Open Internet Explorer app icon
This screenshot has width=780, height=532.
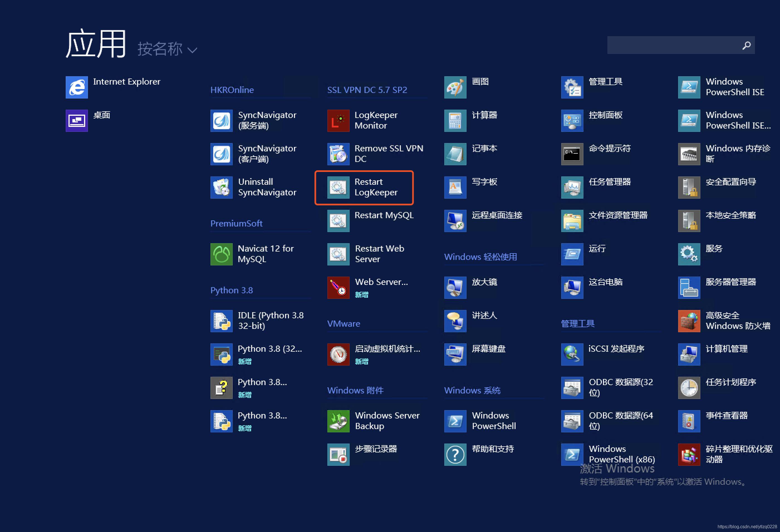click(x=77, y=87)
